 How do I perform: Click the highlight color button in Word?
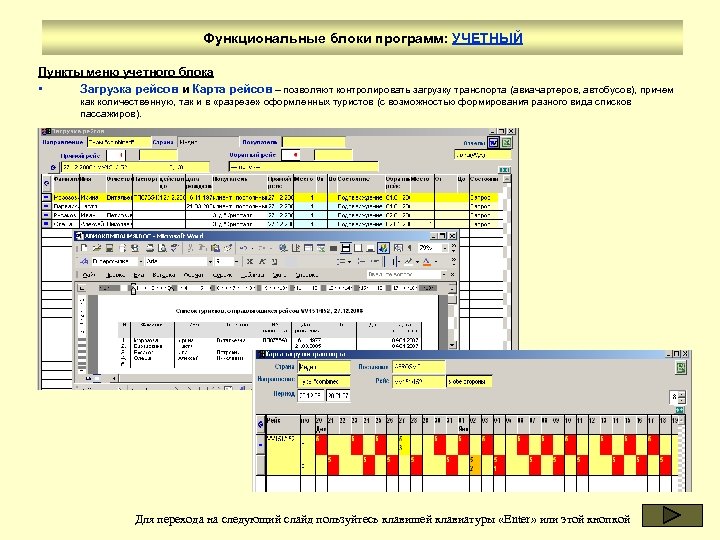408,262
